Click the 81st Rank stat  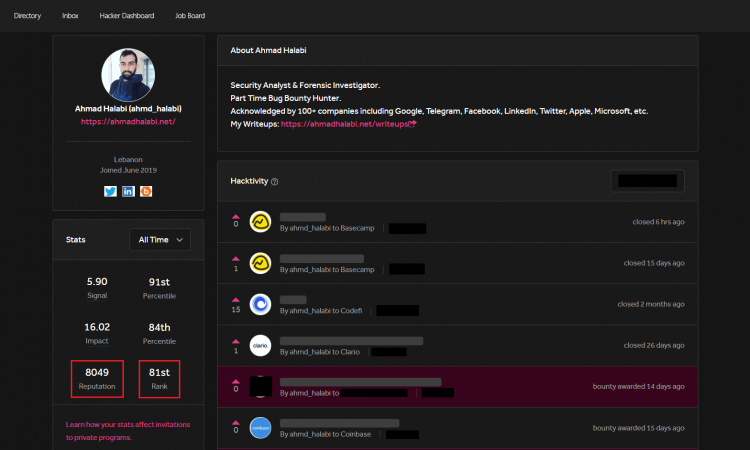pyautogui.click(x=159, y=379)
